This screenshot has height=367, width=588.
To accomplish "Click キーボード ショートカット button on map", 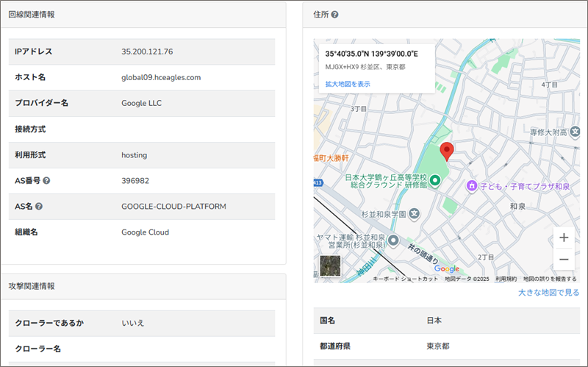I will click(406, 279).
